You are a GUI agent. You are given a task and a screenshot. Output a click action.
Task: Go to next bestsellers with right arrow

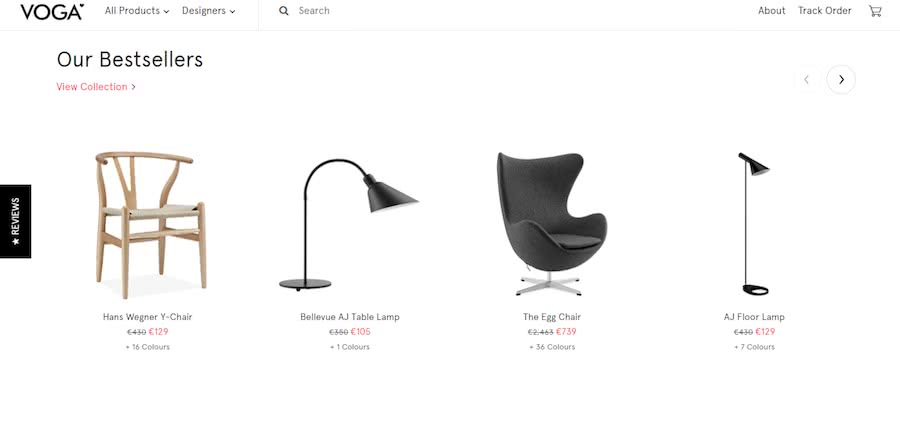point(841,80)
